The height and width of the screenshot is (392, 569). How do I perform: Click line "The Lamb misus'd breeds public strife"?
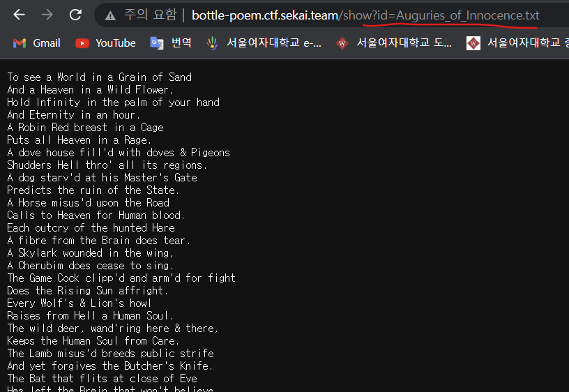click(x=110, y=354)
